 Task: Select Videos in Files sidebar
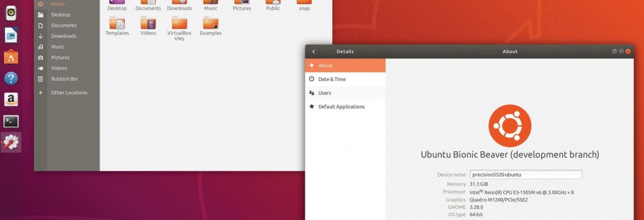pos(67,68)
